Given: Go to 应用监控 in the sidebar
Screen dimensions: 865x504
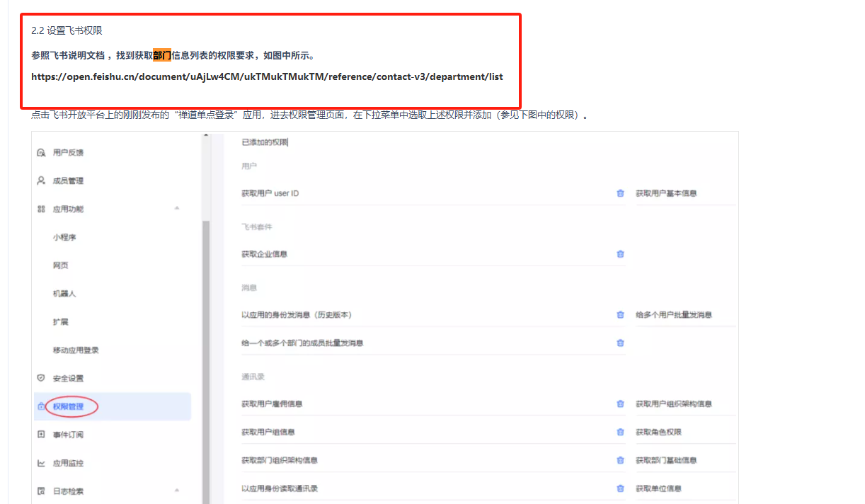Looking at the screenshot, I should click(x=68, y=463).
